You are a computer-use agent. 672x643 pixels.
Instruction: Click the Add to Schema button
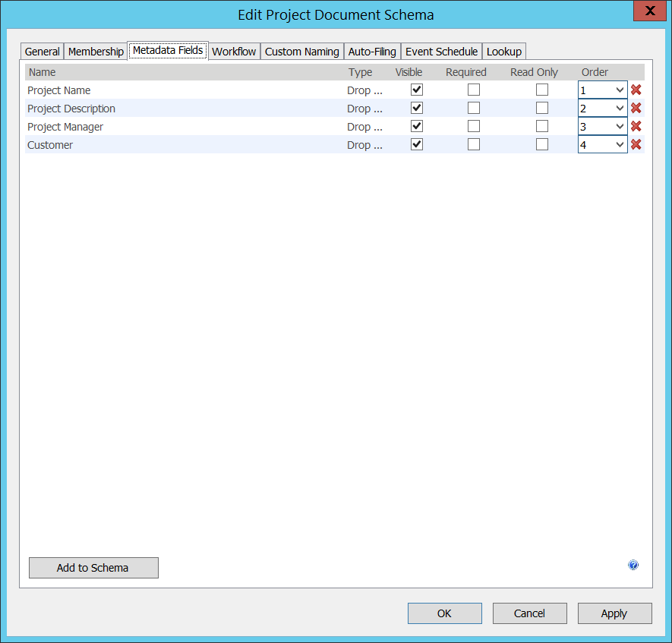[93, 568]
